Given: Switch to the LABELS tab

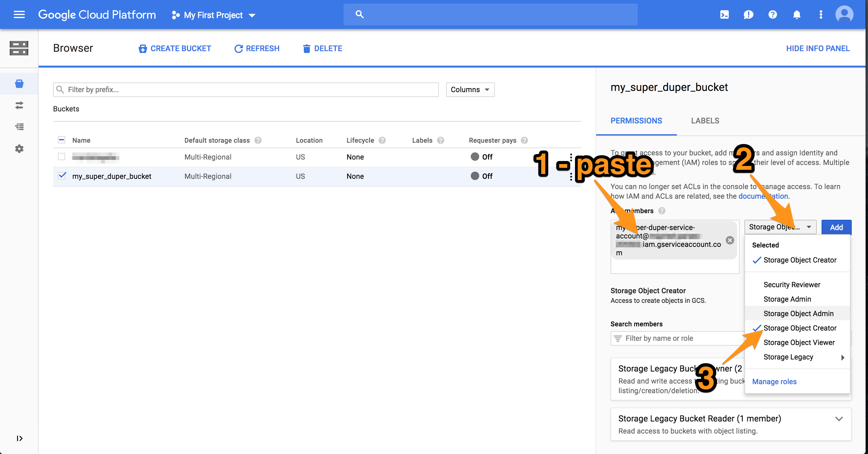Looking at the screenshot, I should [x=705, y=121].
